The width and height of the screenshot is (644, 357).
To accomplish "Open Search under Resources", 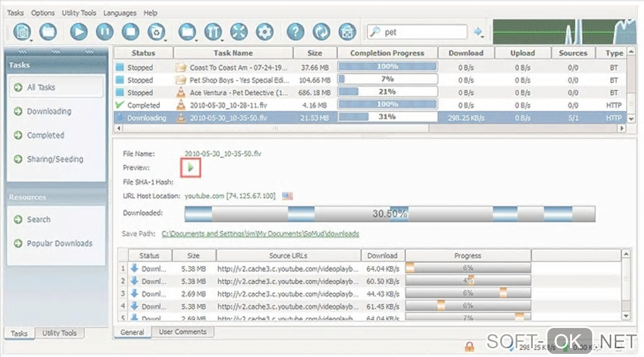I will [x=39, y=219].
